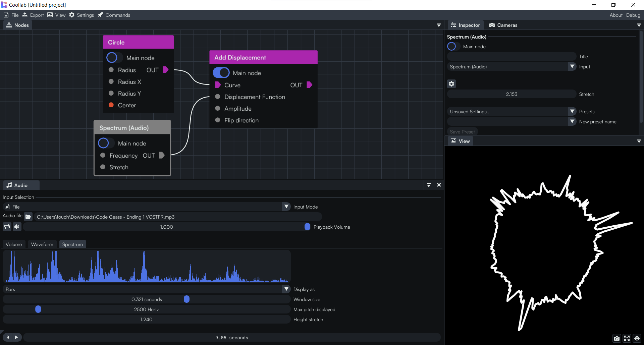The height and width of the screenshot is (345, 644).
Task: Switch to the Volume tab
Action: [14, 244]
